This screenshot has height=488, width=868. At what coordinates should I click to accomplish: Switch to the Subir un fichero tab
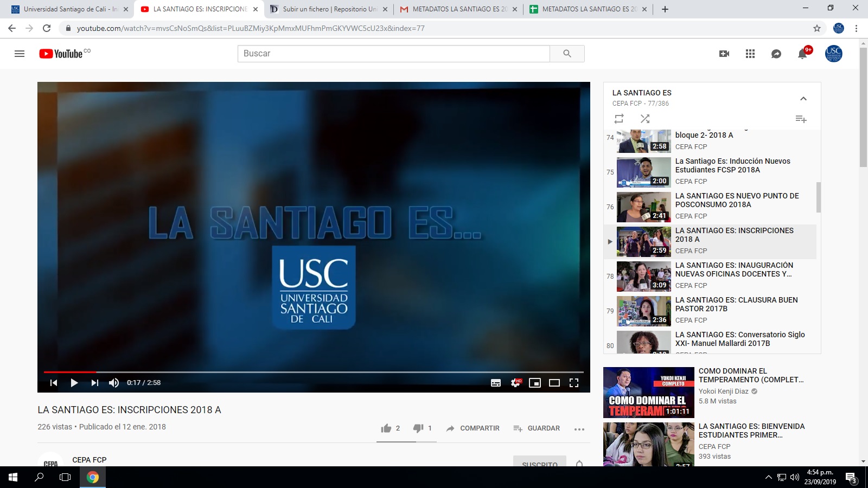329,9
